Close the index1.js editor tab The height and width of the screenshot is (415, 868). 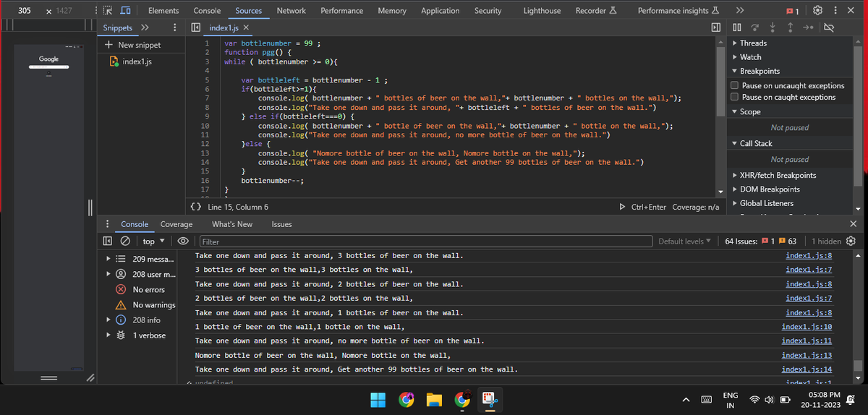246,27
